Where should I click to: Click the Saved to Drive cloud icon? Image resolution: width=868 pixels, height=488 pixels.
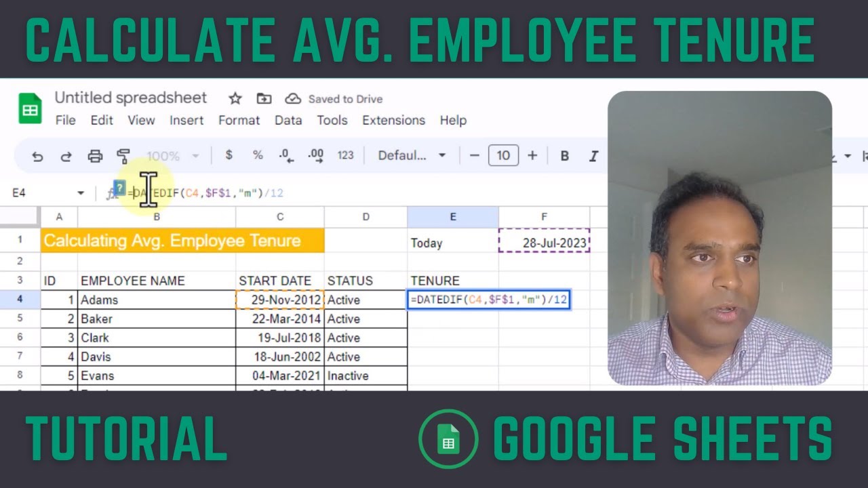(293, 99)
